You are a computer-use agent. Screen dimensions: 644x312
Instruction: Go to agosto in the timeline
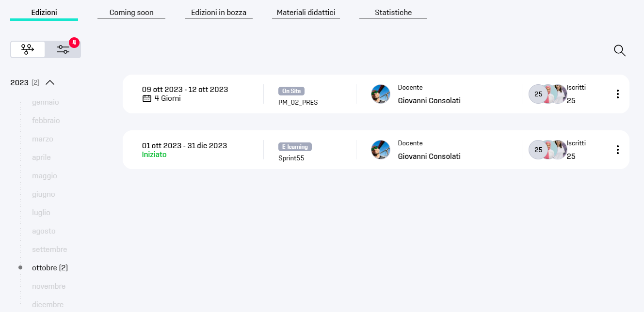point(44,231)
